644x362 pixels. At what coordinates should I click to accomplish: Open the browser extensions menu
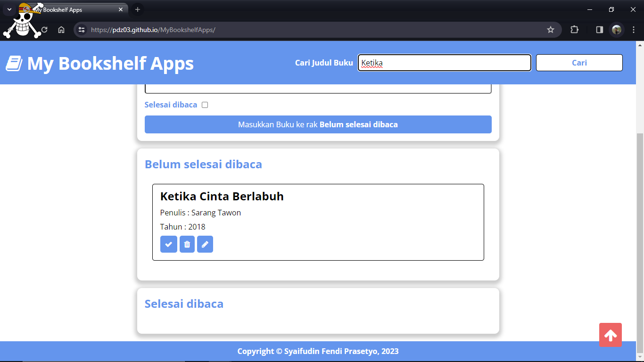(574, 30)
